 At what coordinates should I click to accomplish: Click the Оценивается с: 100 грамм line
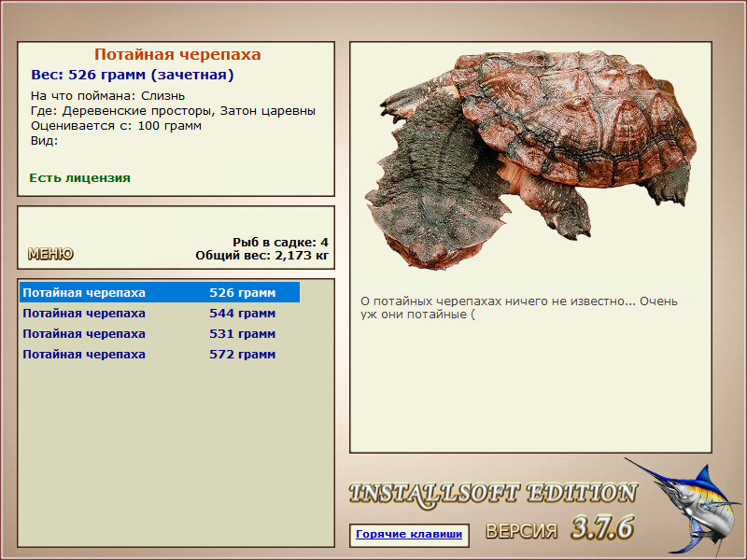click(116, 126)
